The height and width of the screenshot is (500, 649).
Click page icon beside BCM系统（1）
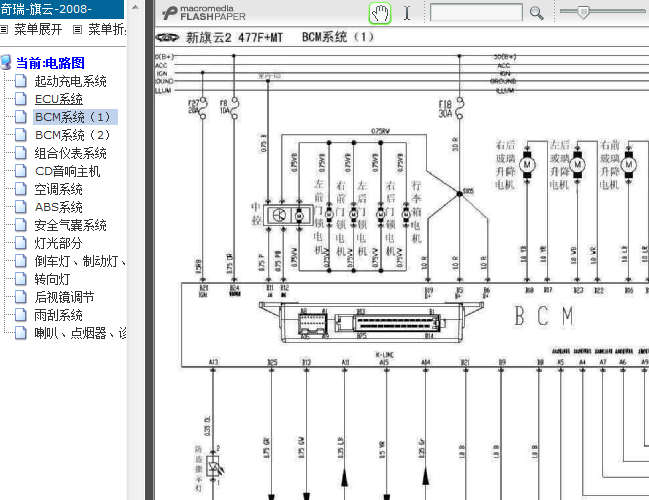(21, 117)
